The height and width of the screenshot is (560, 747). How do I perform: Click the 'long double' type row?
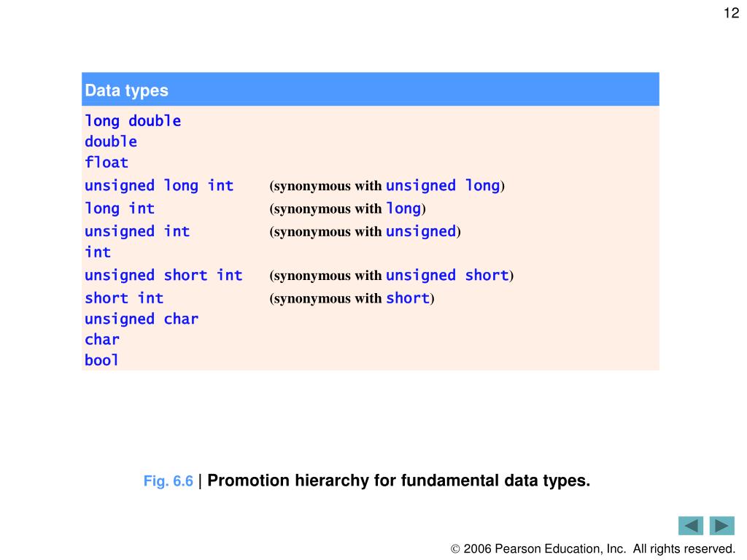point(133,121)
